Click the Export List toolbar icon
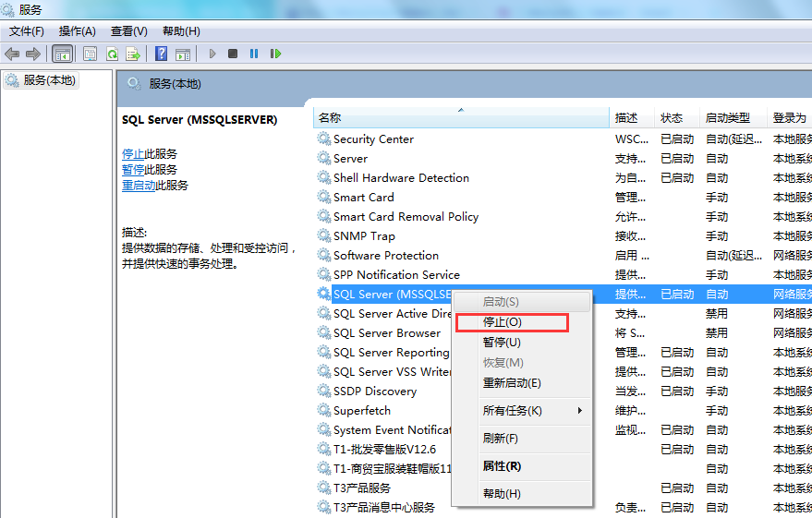The height and width of the screenshot is (518, 812). [x=133, y=54]
